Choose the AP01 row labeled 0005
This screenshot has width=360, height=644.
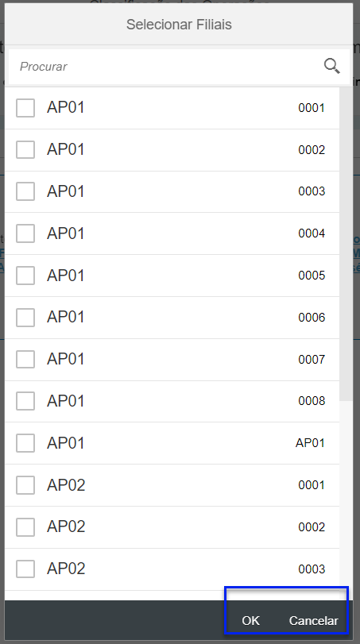pos(172,276)
